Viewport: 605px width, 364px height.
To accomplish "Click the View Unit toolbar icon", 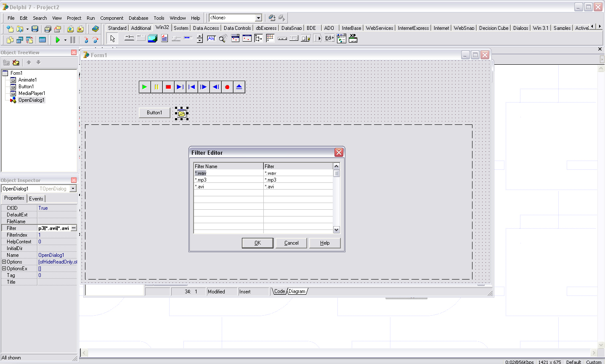I will pos(10,40).
